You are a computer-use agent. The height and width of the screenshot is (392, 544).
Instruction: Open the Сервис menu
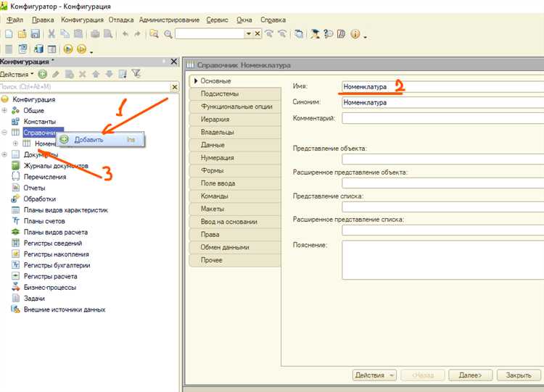pyautogui.click(x=217, y=20)
